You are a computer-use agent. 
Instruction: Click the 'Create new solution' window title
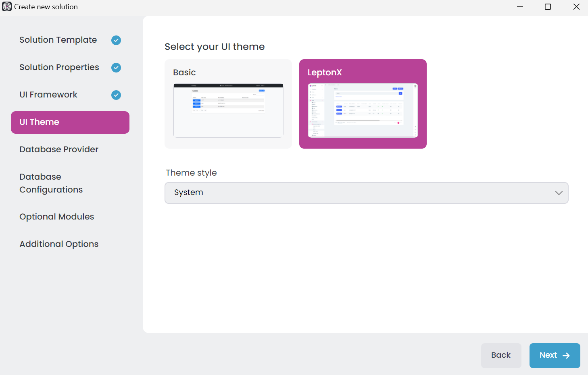pyautogui.click(x=46, y=7)
